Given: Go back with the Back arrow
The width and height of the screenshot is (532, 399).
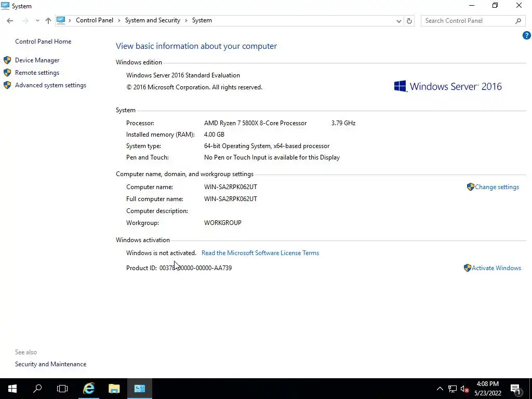Looking at the screenshot, I should [x=10, y=21].
